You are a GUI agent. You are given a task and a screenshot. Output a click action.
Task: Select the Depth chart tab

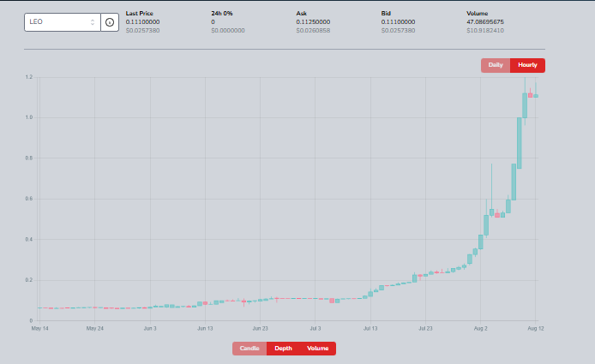coord(283,349)
